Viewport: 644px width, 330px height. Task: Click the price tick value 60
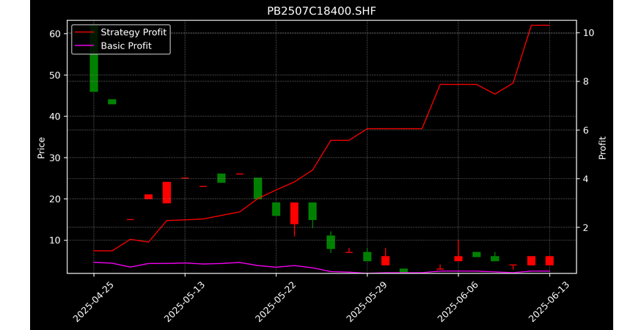pyautogui.click(x=55, y=34)
